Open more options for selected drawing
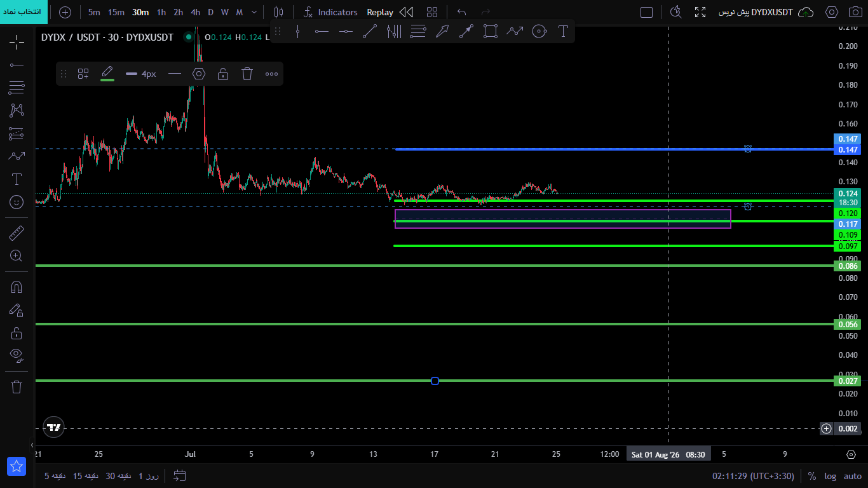 [x=271, y=74]
